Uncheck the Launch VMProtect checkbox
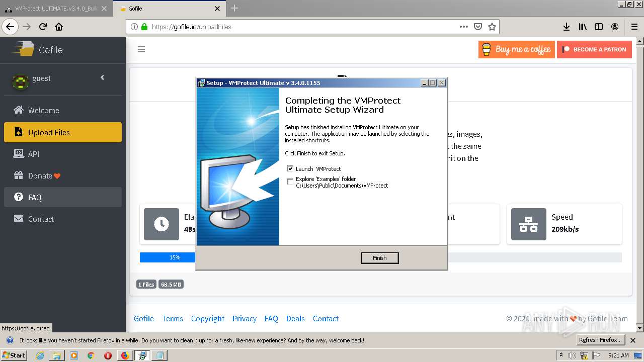Screen dimensions: 644x362 coord(290,168)
